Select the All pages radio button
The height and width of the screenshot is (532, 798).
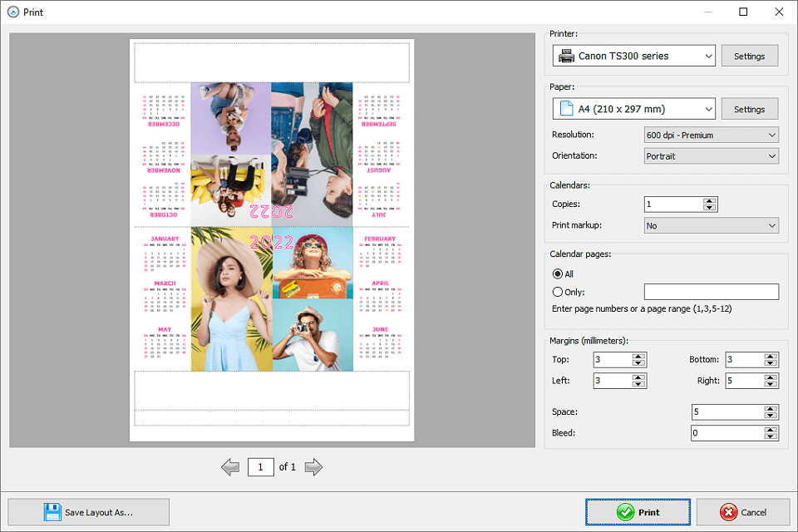tap(558, 273)
